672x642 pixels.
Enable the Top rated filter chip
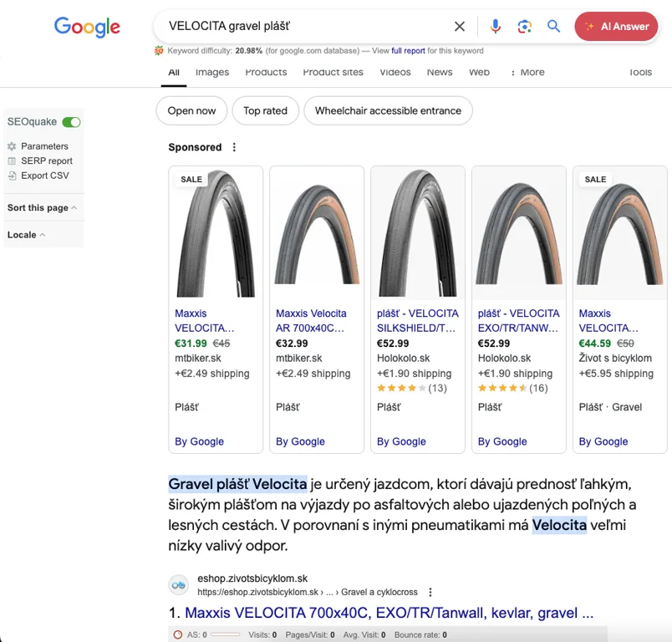coord(265,110)
